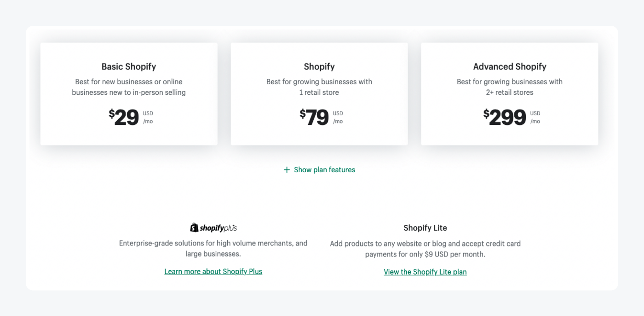This screenshot has width=644, height=316.
Task: Click the USD /mo label beside $29
Action: tap(148, 117)
